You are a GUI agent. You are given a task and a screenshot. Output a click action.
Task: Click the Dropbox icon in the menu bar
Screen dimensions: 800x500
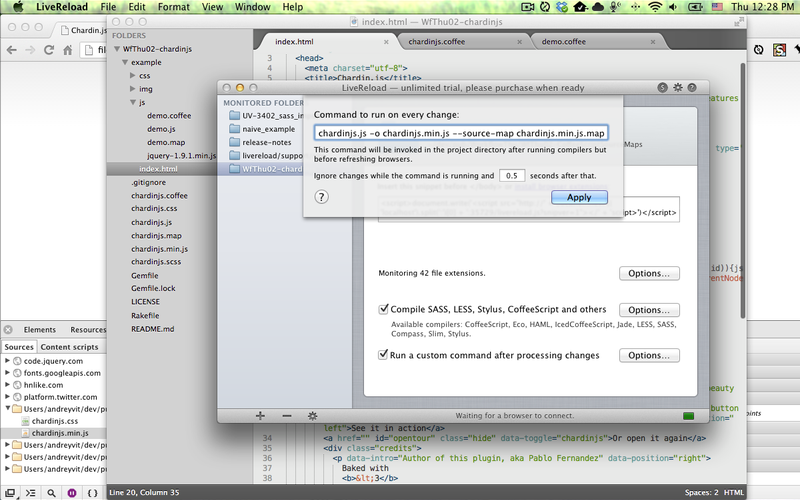(562, 7)
